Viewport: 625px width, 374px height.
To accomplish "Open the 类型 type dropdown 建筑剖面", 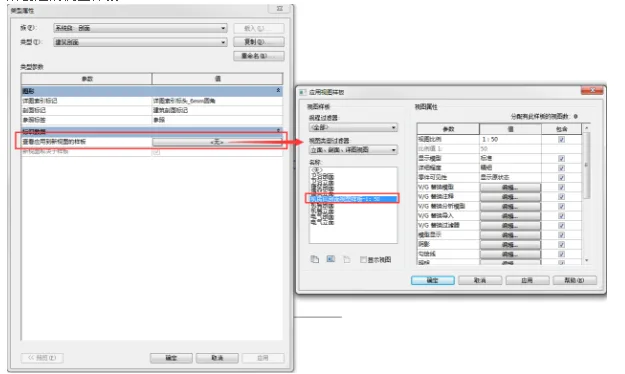I will [140, 42].
